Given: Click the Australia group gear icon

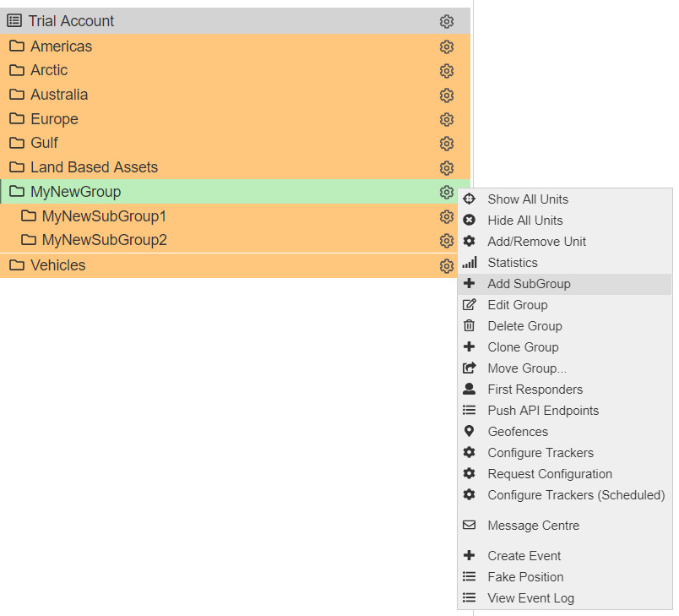Looking at the screenshot, I should (447, 95).
